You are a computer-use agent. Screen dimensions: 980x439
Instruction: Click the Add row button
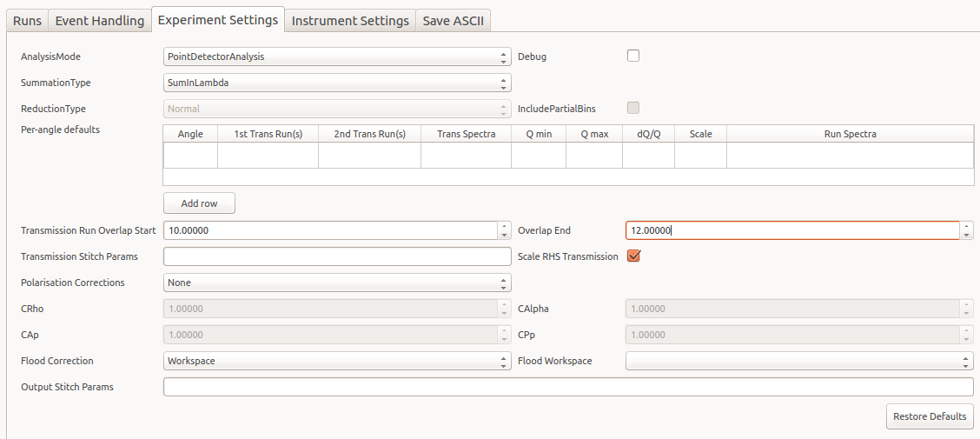[199, 203]
